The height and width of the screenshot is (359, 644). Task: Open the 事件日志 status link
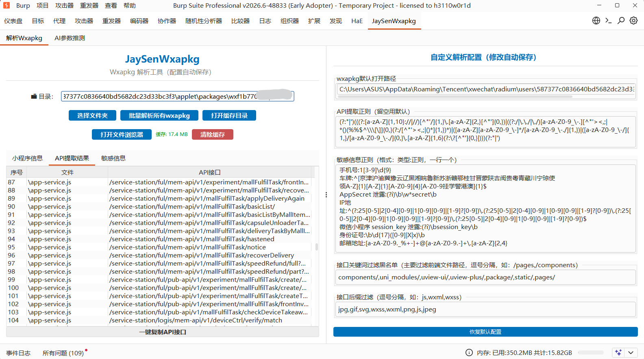18,353
